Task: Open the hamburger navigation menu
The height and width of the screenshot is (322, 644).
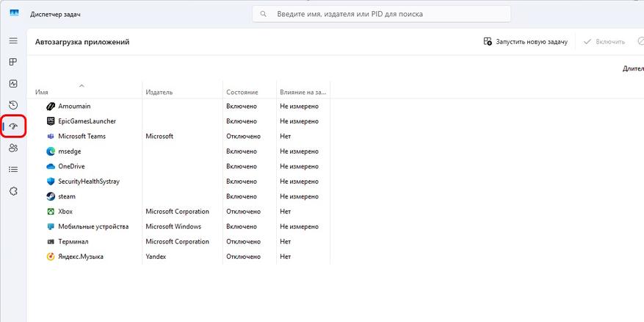Action: (13, 40)
